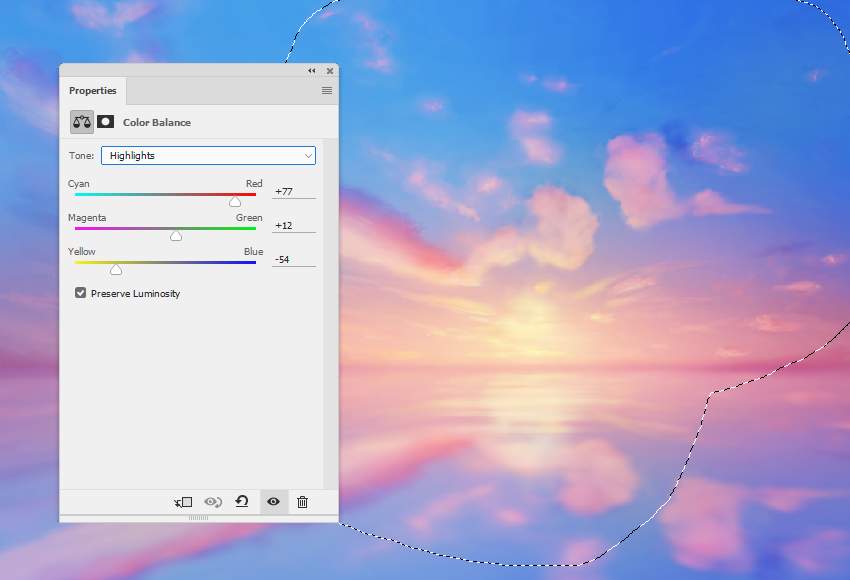Click the Color Balance adjustment icon
Screen dimensions: 850x580
[82, 122]
